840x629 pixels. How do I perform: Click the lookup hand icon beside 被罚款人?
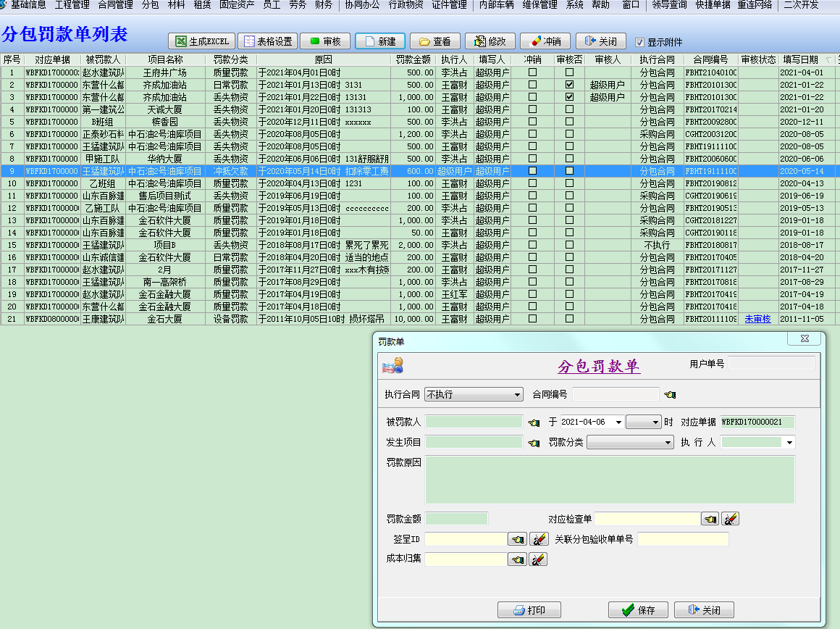[534, 422]
